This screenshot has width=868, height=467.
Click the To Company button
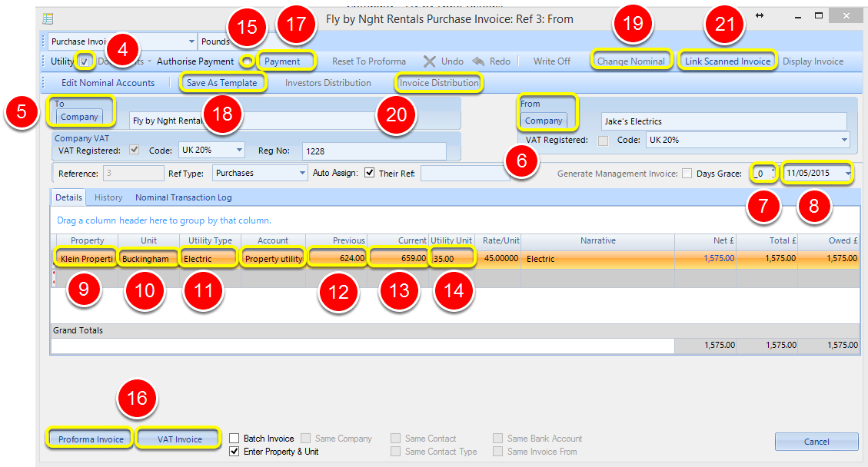[x=79, y=117]
